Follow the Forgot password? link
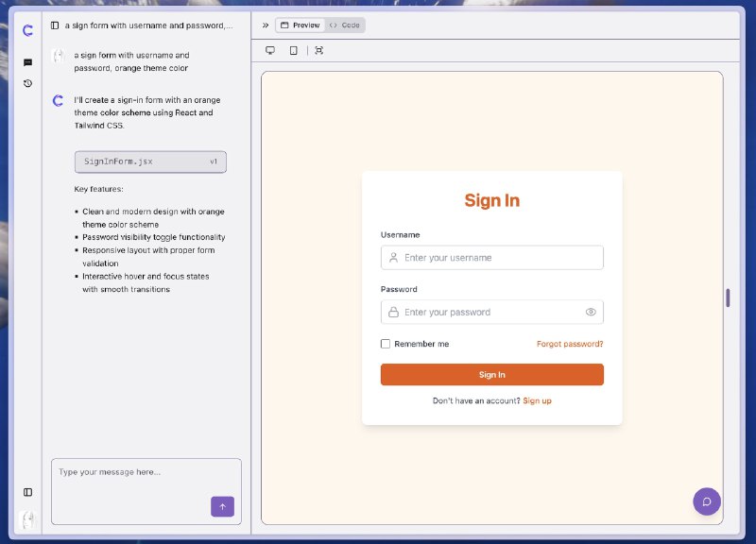This screenshot has height=544, width=756. [x=570, y=344]
